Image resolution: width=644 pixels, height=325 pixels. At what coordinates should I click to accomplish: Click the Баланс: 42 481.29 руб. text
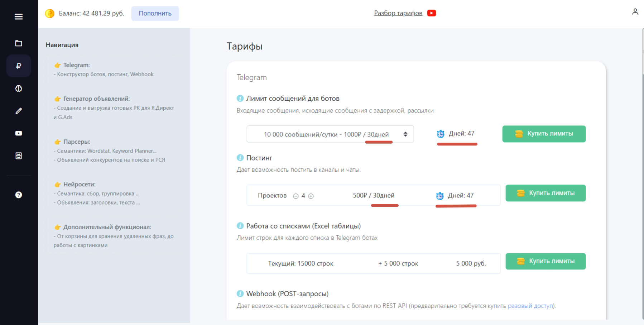pyautogui.click(x=91, y=14)
